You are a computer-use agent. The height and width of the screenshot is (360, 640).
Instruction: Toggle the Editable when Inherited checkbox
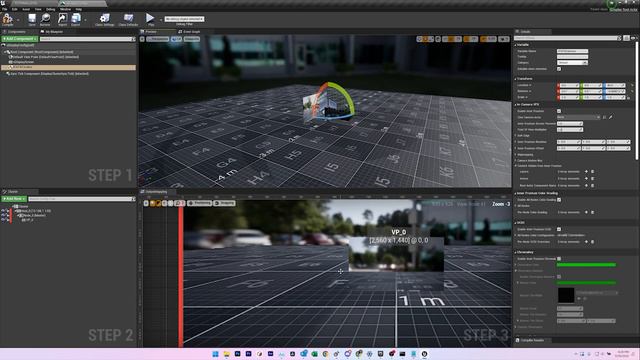tap(559, 69)
